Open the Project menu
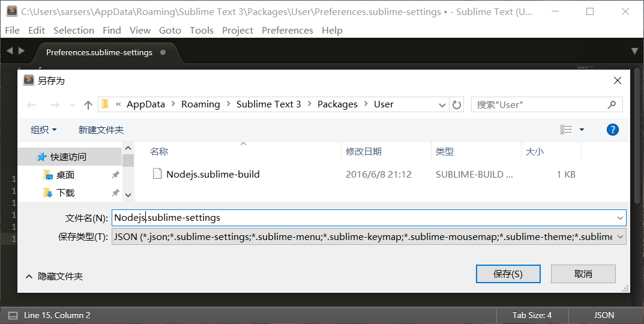The image size is (644, 324). coord(238,31)
